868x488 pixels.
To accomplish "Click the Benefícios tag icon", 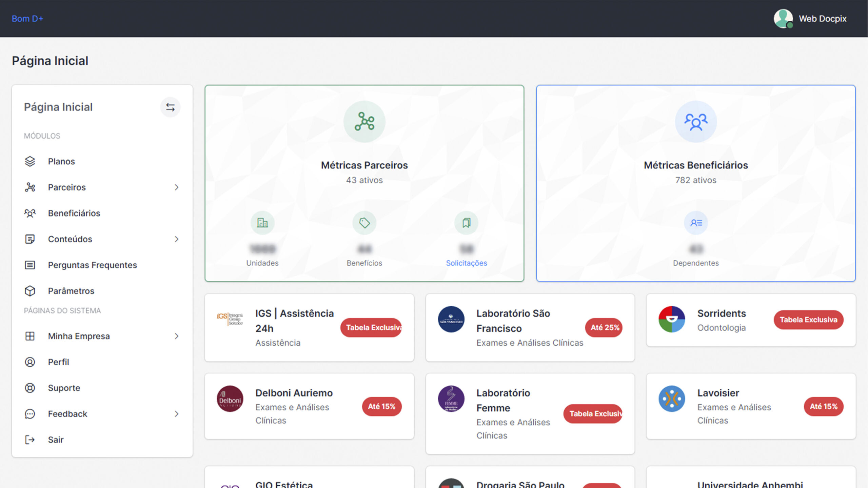I will coord(364,223).
